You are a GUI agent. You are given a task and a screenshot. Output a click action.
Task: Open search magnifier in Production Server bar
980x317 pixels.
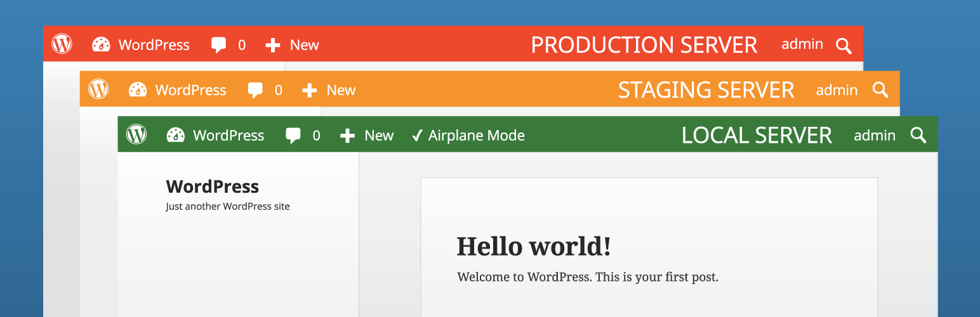(x=844, y=46)
